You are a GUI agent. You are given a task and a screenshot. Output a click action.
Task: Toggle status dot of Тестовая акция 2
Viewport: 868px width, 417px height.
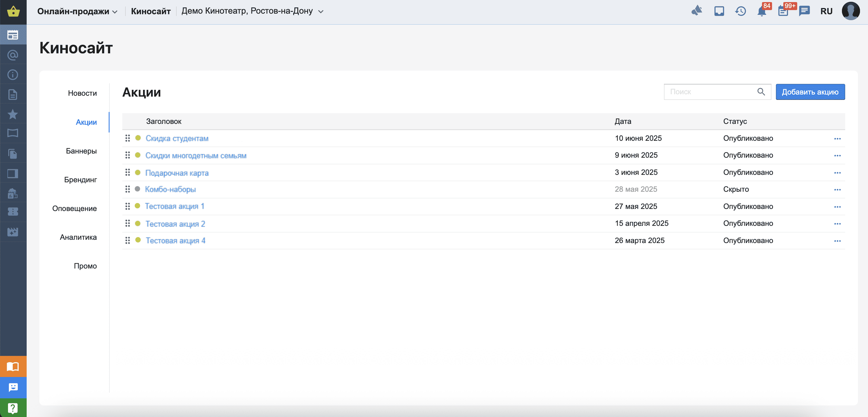(137, 223)
